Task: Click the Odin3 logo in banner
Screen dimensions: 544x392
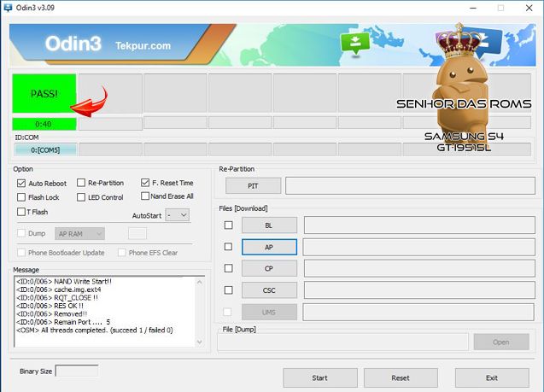Action: (x=77, y=44)
